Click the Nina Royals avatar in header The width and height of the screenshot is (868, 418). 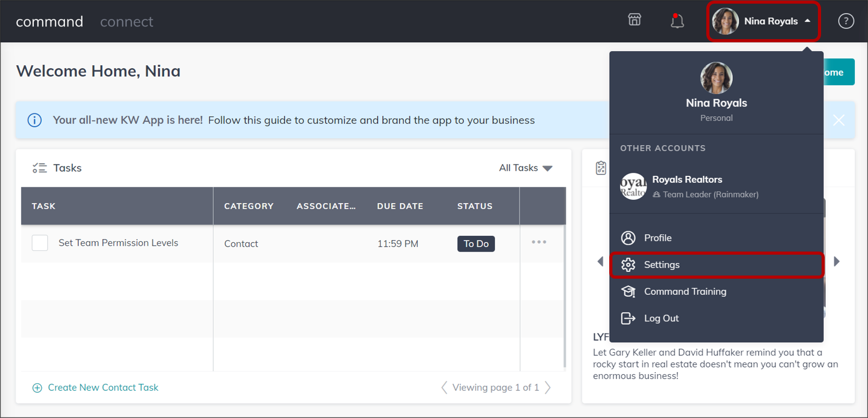(726, 21)
